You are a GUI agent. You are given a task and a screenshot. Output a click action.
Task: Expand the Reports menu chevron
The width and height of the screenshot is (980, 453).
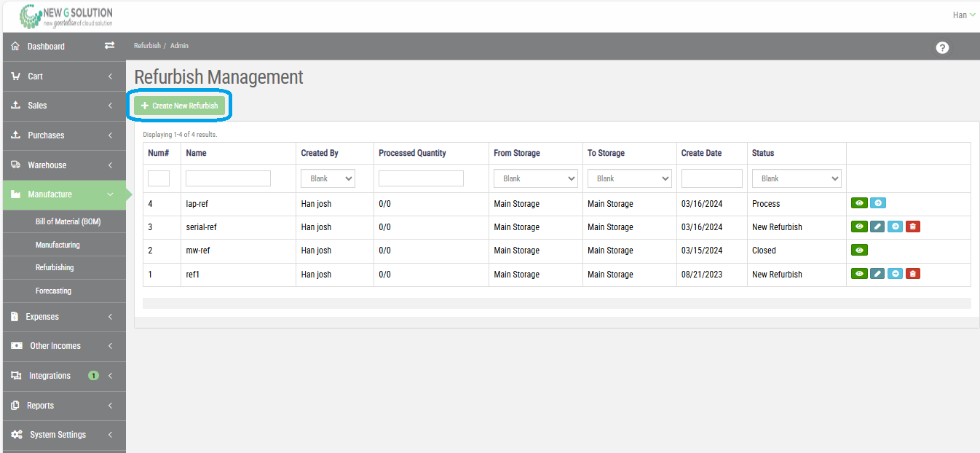110,406
